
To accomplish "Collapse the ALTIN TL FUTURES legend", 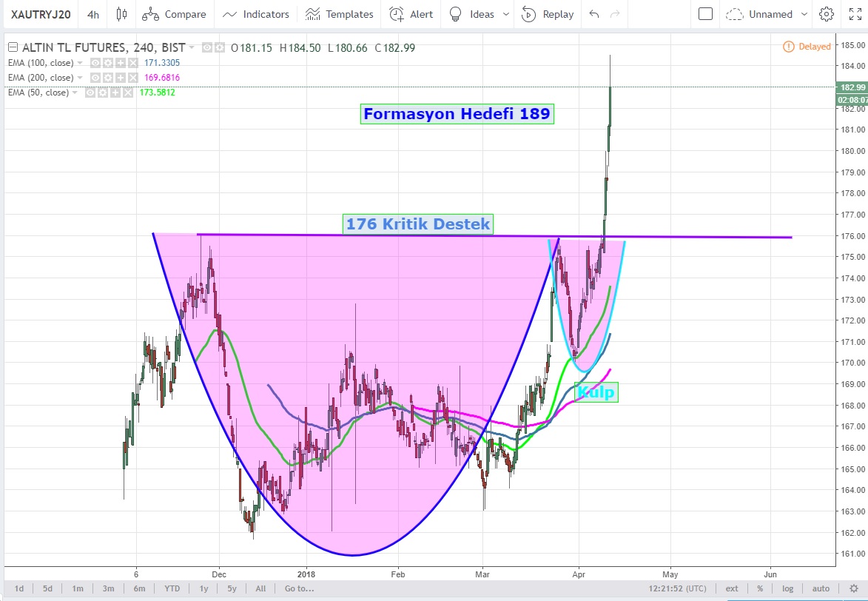I will 12,47.
